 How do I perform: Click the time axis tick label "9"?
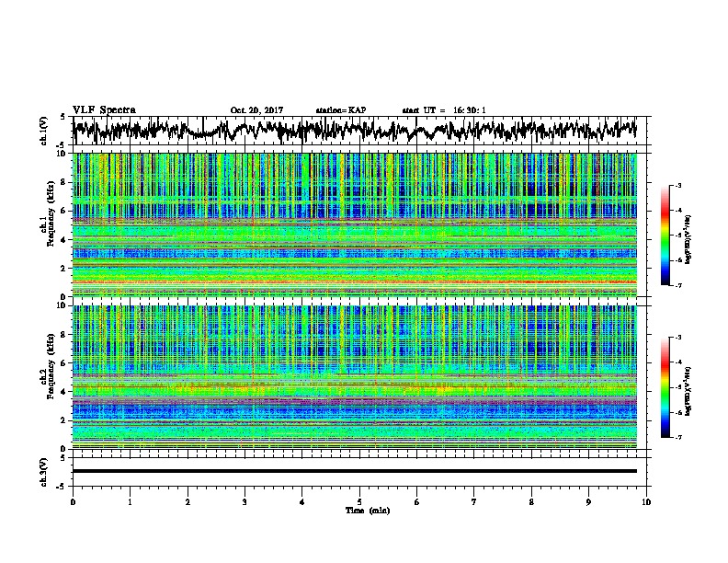(588, 502)
